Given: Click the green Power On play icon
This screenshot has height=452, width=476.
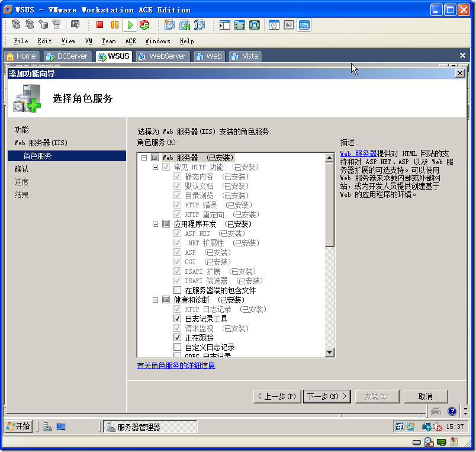Looking at the screenshot, I should coord(130,25).
